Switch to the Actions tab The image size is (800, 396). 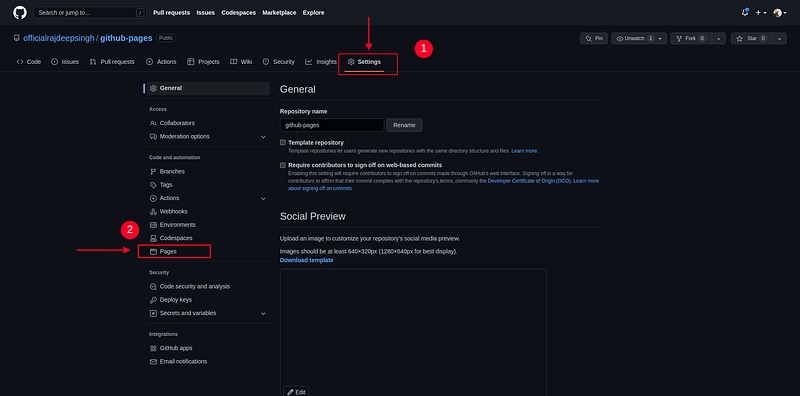click(x=161, y=62)
